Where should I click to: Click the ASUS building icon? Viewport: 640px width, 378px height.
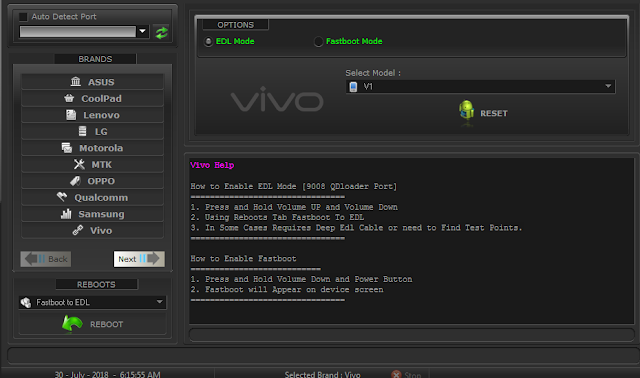[x=76, y=81]
